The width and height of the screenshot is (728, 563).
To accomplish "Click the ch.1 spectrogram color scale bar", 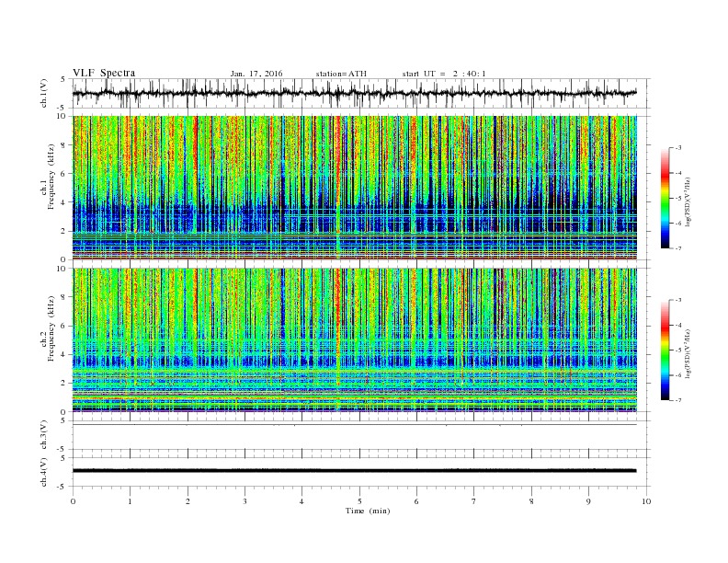I will point(665,199).
